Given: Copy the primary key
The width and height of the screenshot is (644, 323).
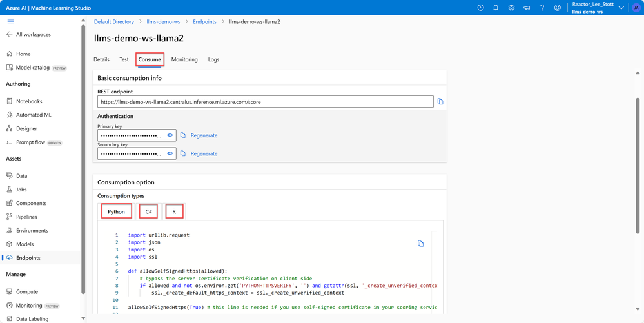Looking at the screenshot, I should click(183, 135).
